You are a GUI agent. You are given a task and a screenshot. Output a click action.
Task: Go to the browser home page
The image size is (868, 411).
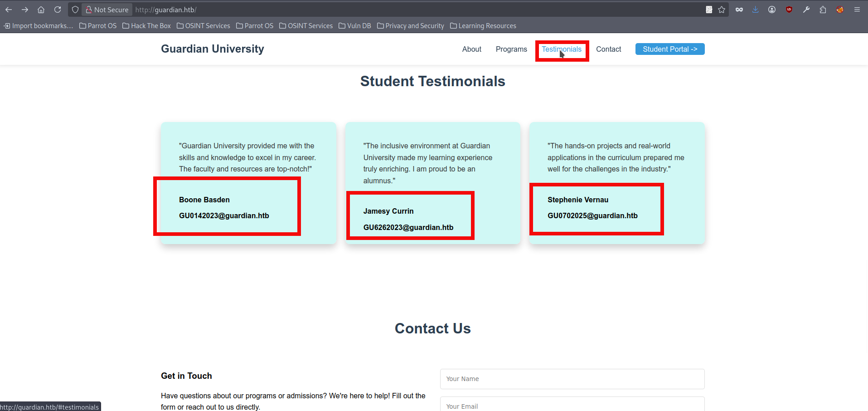click(x=41, y=10)
